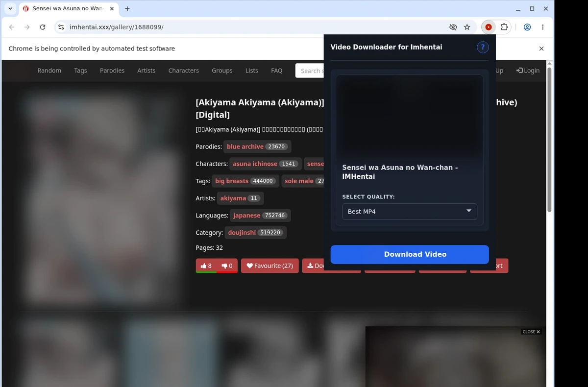This screenshot has height=387, width=588.
Task: Click the SELECT QUALITY label
Action: tap(368, 196)
